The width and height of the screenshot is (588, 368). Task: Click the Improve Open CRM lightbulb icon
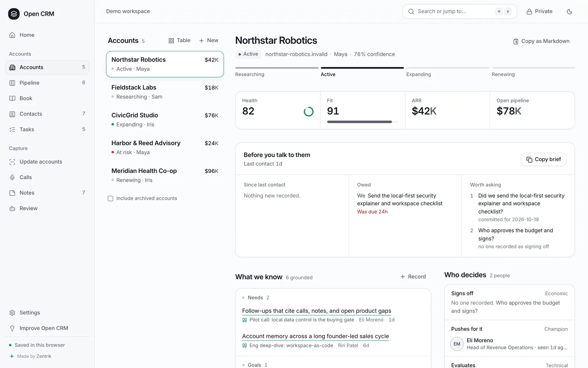[12, 328]
